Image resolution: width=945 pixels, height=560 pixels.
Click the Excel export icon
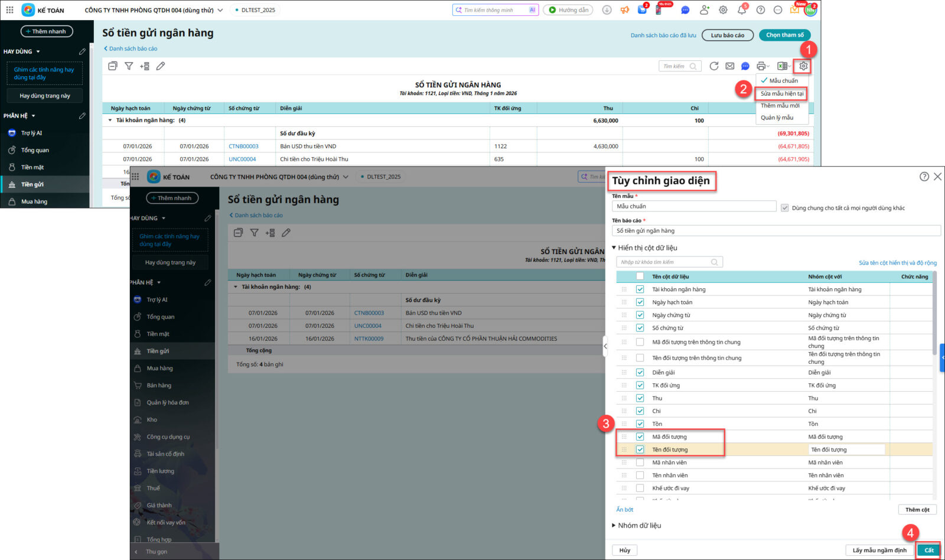pyautogui.click(x=782, y=66)
